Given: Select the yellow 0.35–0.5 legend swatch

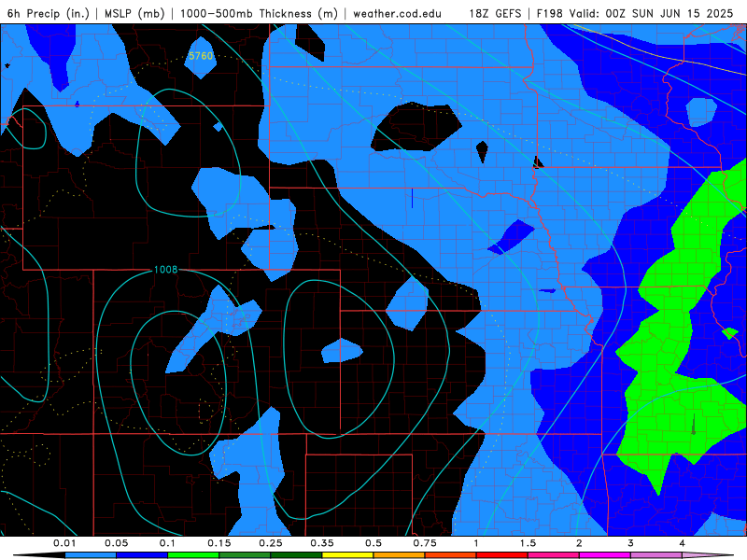Looking at the screenshot, I should click(347, 555).
